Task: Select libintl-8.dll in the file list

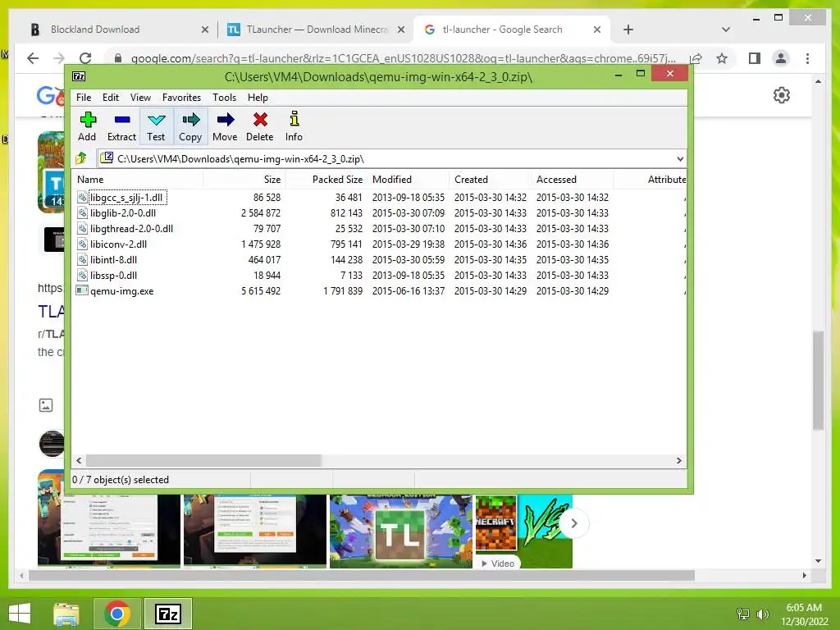Action: tap(113, 260)
